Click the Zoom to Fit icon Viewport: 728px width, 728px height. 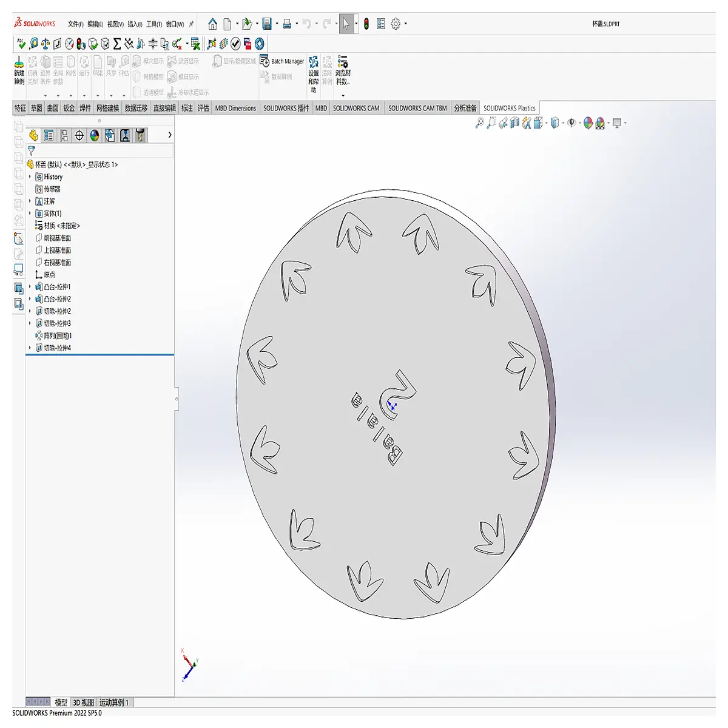tap(479, 123)
